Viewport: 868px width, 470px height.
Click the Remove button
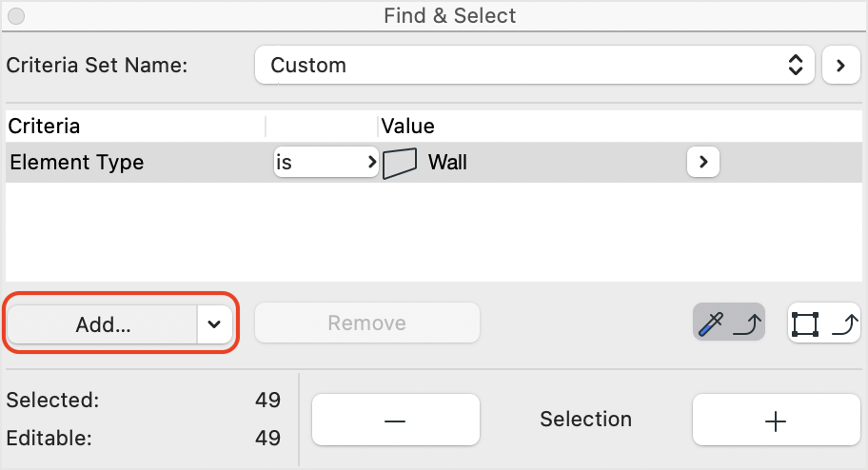tap(367, 323)
